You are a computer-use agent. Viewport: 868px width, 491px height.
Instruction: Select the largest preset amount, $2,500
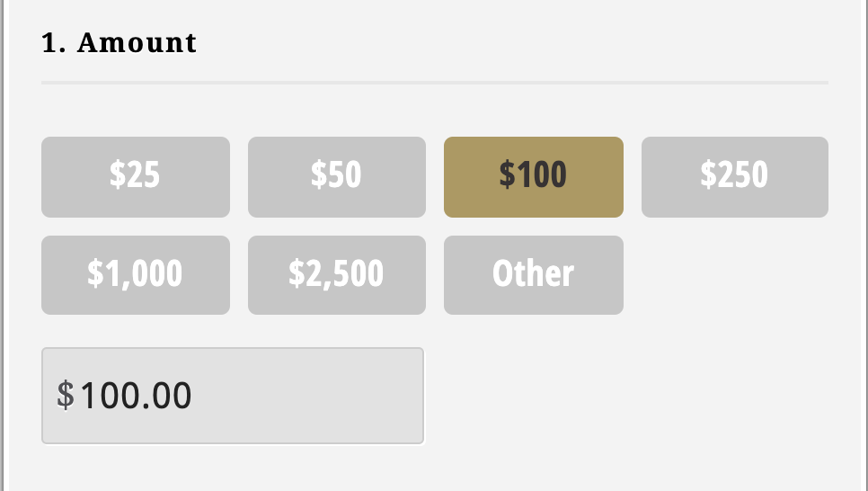[x=336, y=274]
